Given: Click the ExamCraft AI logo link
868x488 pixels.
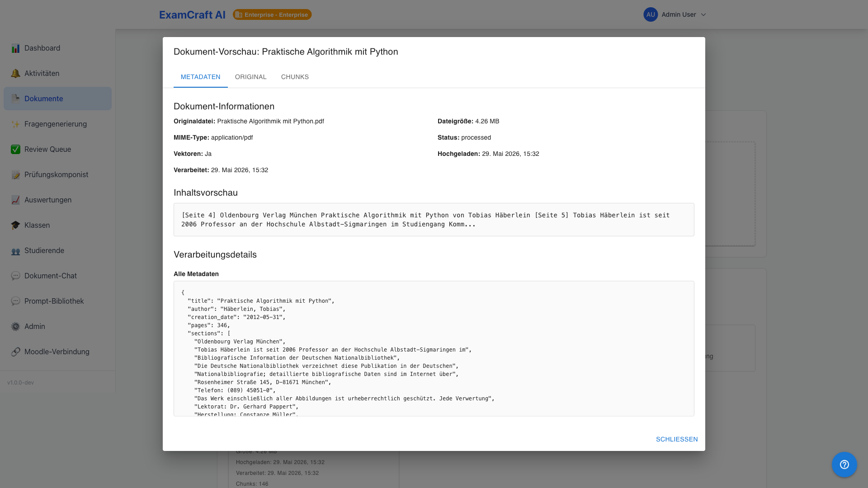Looking at the screenshot, I should click(x=192, y=15).
